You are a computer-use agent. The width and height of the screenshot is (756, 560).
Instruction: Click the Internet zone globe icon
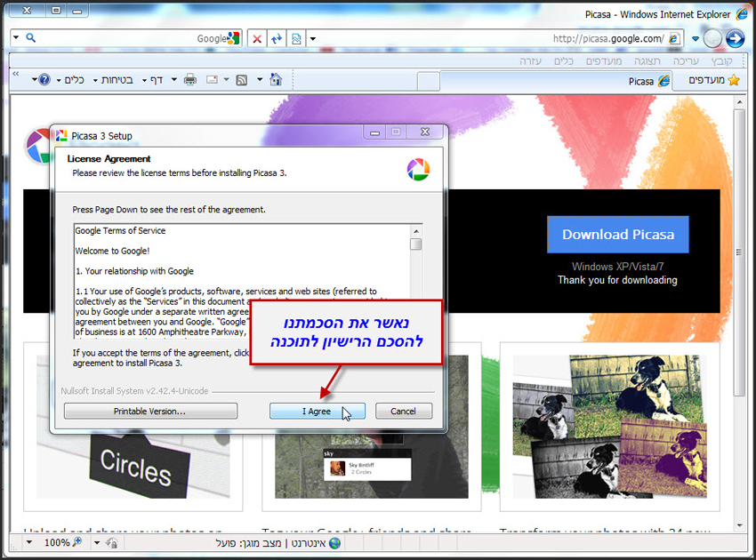coord(334,543)
